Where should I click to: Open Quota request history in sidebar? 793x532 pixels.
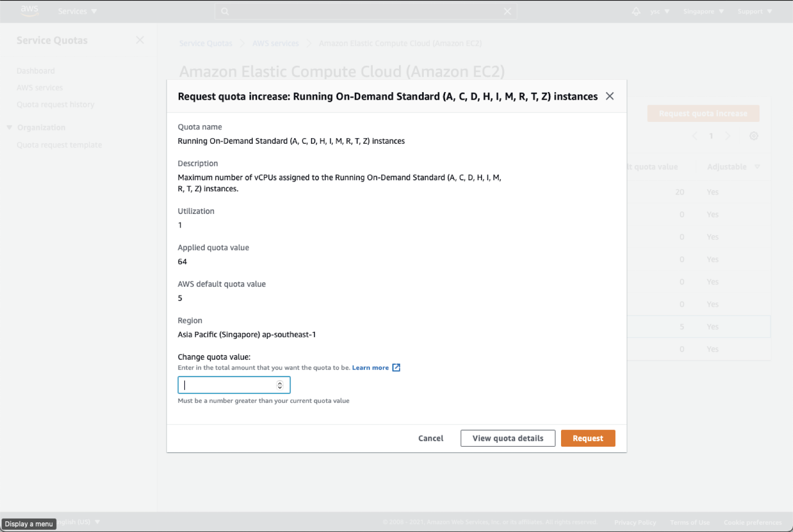(56, 105)
